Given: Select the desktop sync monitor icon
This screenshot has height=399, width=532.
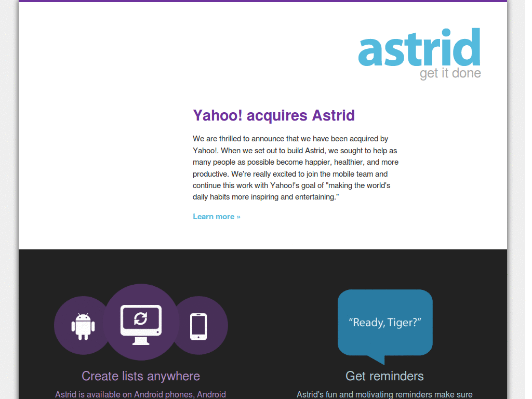Looking at the screenshot, I should coord(141,325).
